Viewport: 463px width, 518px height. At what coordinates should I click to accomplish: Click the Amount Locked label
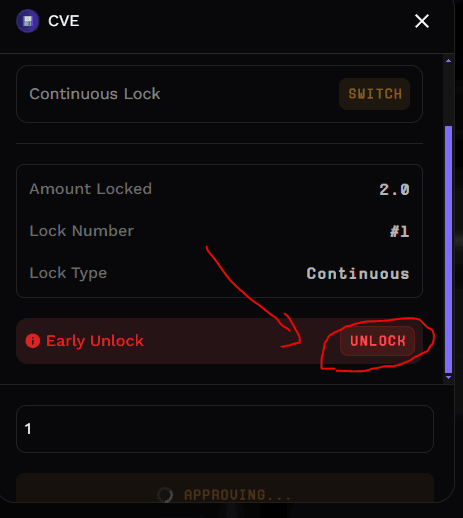[90, 189]
